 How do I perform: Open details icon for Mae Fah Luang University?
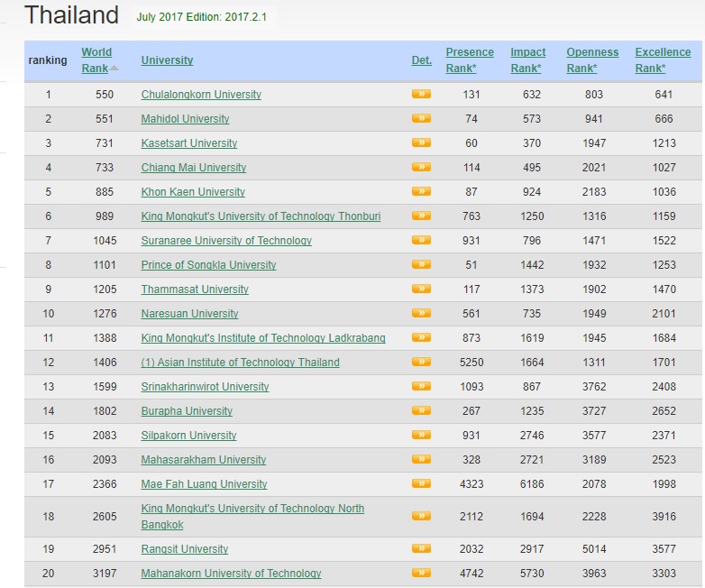click(x=421, y=483)
